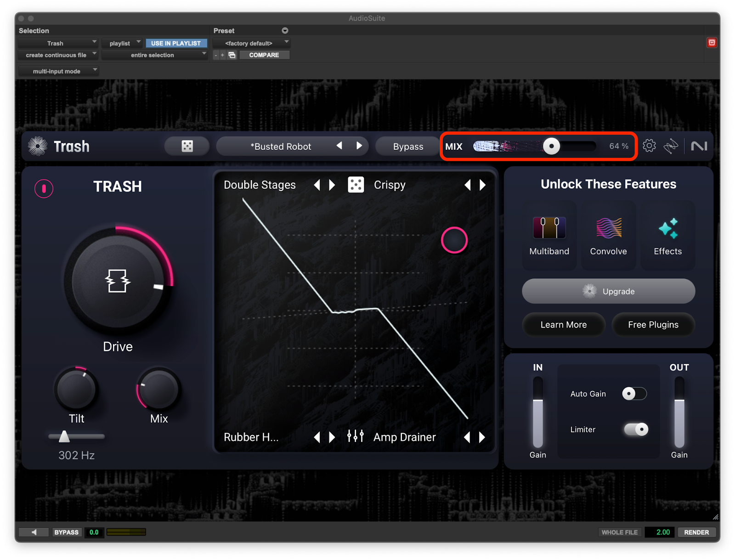This screenshot has width=735, height=560.
Task: Open the Preset menu arrow
Action: coord(285,31)
